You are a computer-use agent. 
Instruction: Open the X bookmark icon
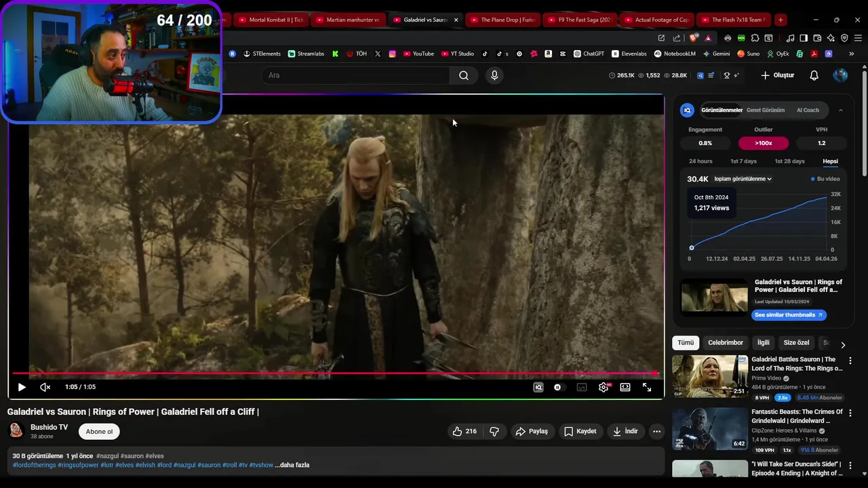[x=378, y=54]
